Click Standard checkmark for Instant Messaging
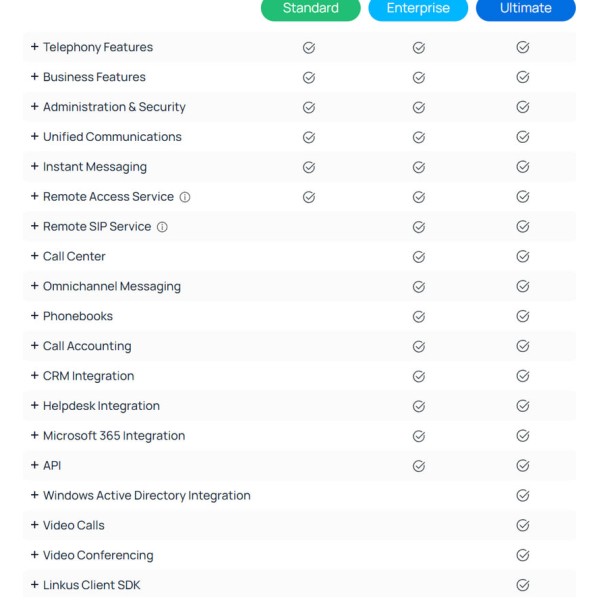Screen dimensions: 600x600 click(309, 167)
